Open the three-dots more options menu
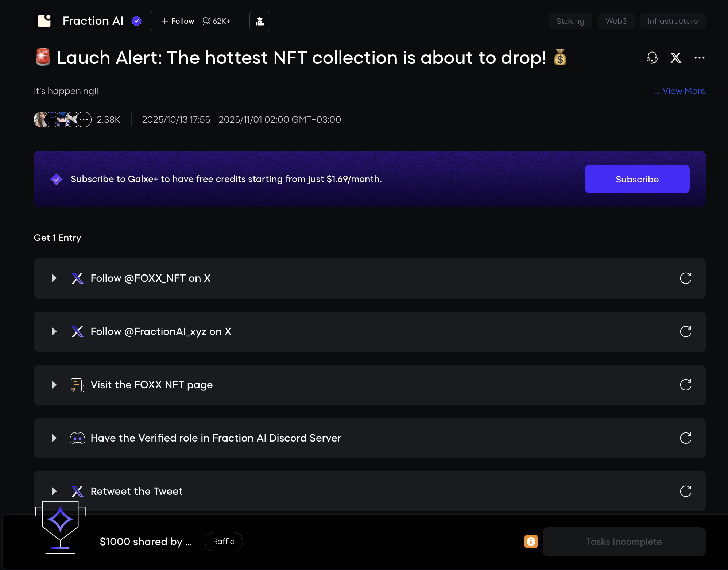The image size is (728, 570). click(699, 58)
